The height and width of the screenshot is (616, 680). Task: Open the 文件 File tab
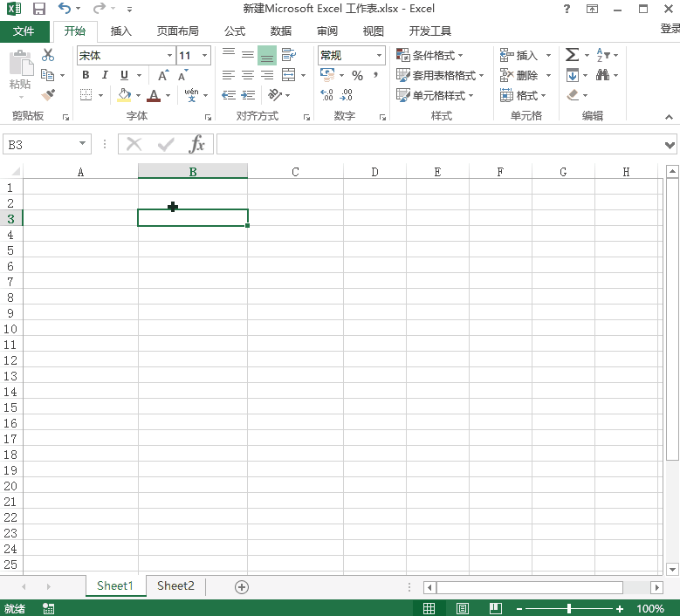pyautogui.click(x=24, y=31)
